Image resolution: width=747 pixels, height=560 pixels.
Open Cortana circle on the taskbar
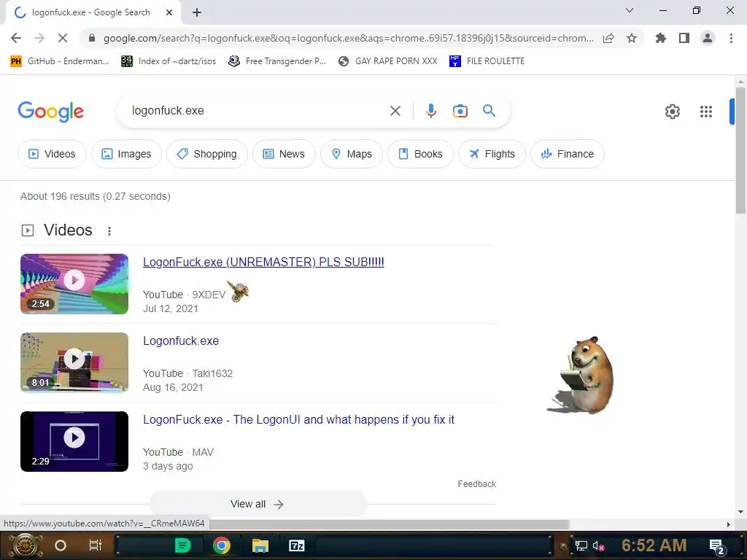[60, 545]
